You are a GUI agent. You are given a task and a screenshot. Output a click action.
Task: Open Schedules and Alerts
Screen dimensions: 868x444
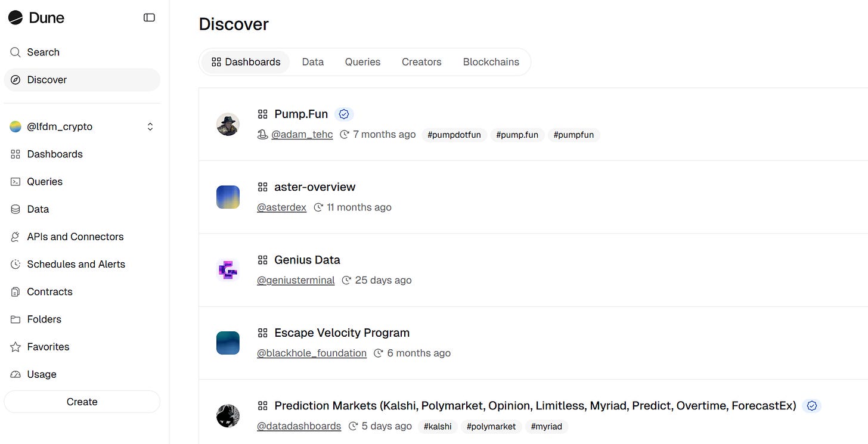(82, 264)
